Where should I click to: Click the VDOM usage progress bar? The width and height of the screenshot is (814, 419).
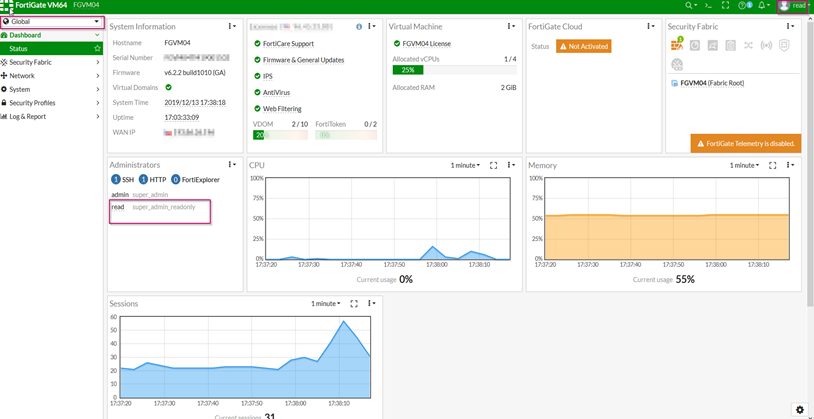click(280, 135)
